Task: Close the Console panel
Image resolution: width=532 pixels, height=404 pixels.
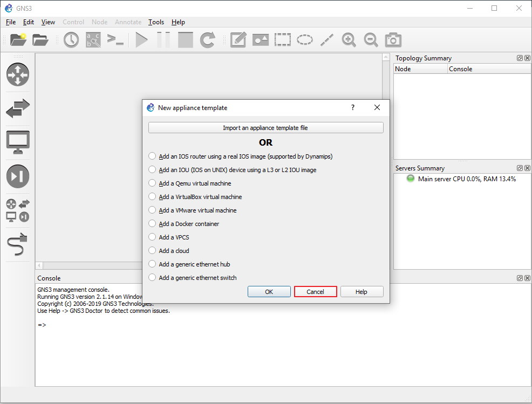Action: (527, 278)
